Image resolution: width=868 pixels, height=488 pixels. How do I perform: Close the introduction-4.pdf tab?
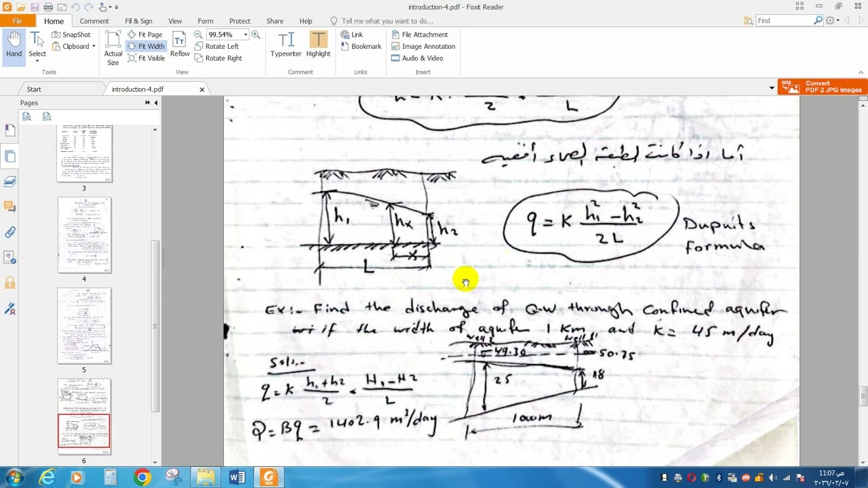(201, 89)
